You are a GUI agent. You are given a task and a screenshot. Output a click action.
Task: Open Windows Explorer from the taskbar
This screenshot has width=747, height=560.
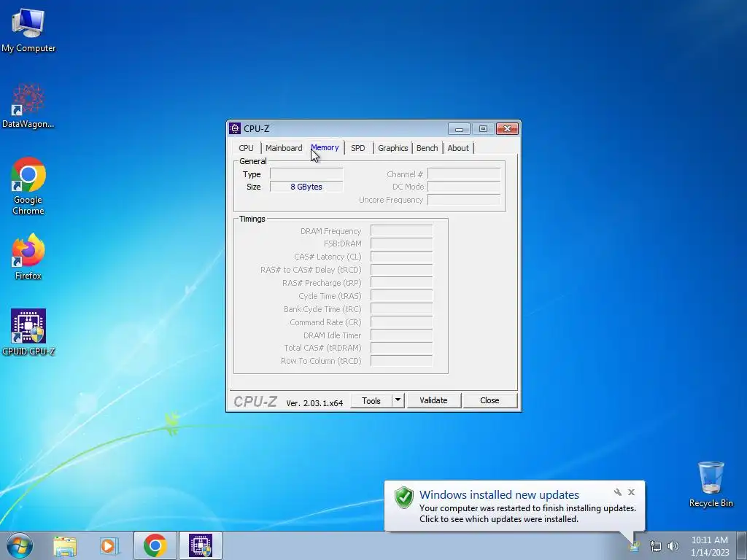(x=65, y=545)
